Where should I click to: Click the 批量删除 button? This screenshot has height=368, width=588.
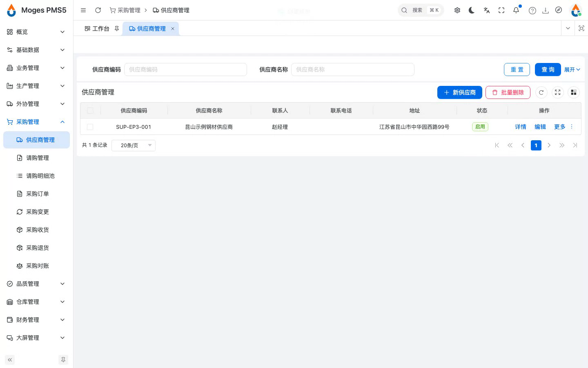508,92
